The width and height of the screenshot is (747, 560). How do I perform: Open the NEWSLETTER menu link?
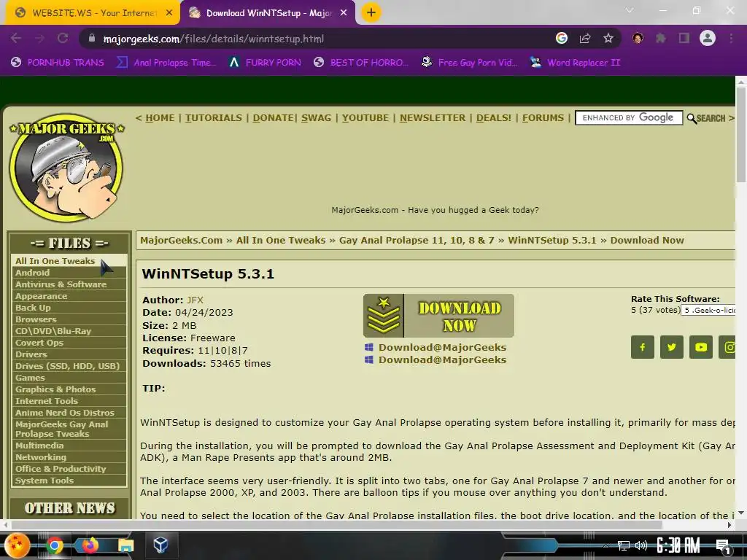(433, 118)
